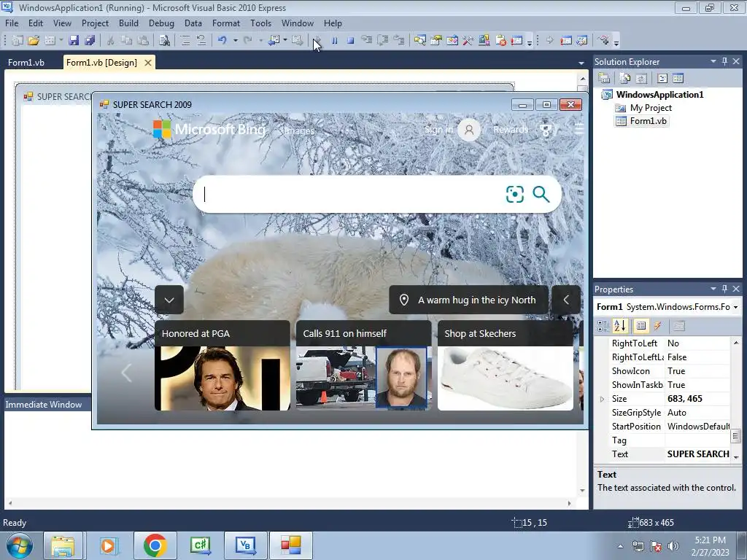Viewport: 747px width, 560px height.
Task: Click Solution Explorer's View Designer icon
Action: 678,78
